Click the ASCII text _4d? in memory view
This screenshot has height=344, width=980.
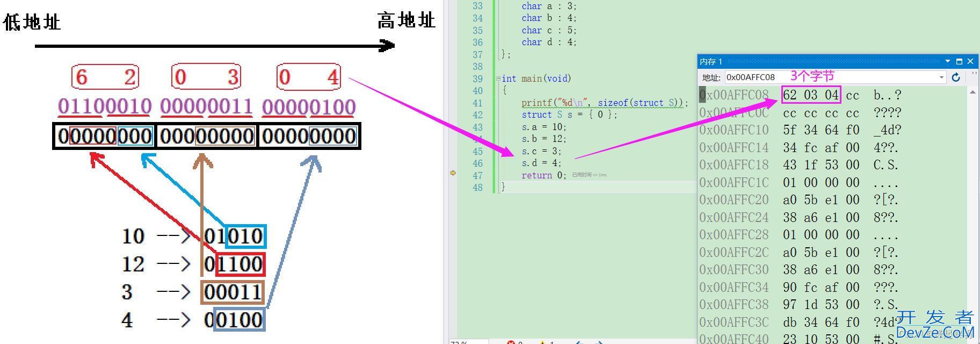coord(887,130)
